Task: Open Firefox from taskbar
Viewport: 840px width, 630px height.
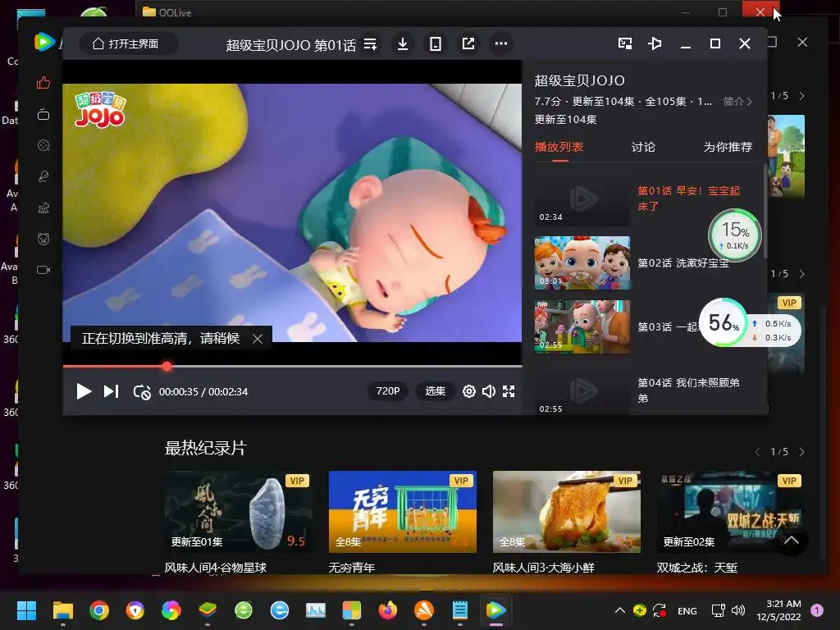Action: (387, 610)
